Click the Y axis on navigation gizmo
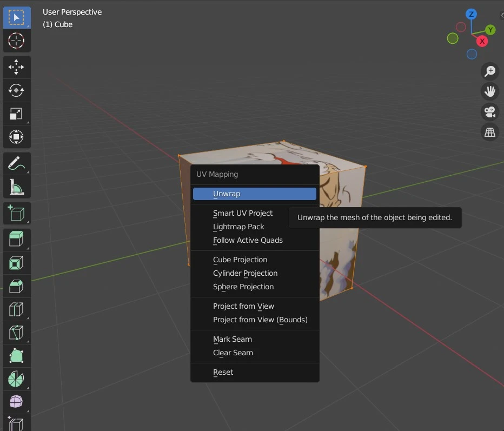 [x=490, y=30]
